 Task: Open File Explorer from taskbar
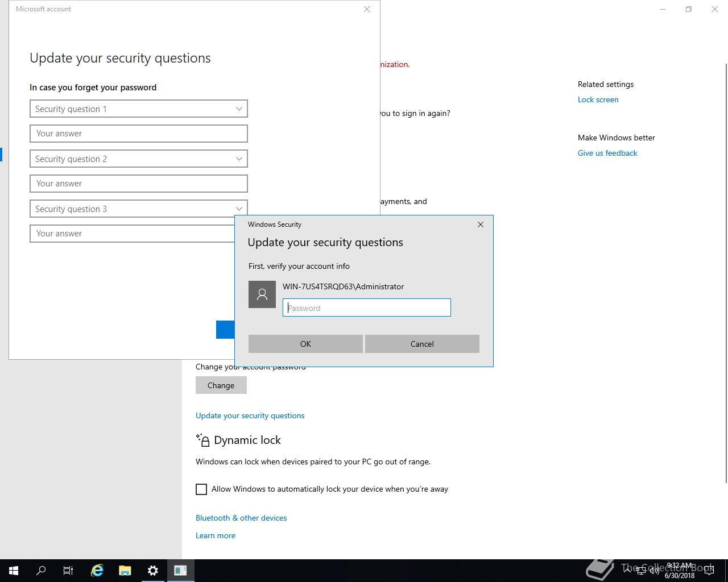click(125, 570)
